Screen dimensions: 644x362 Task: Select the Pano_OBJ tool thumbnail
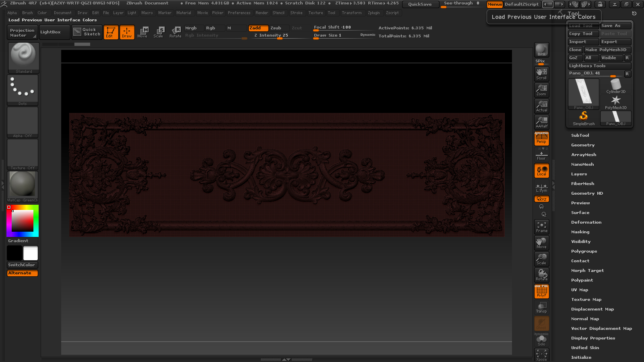coord(584,94)
